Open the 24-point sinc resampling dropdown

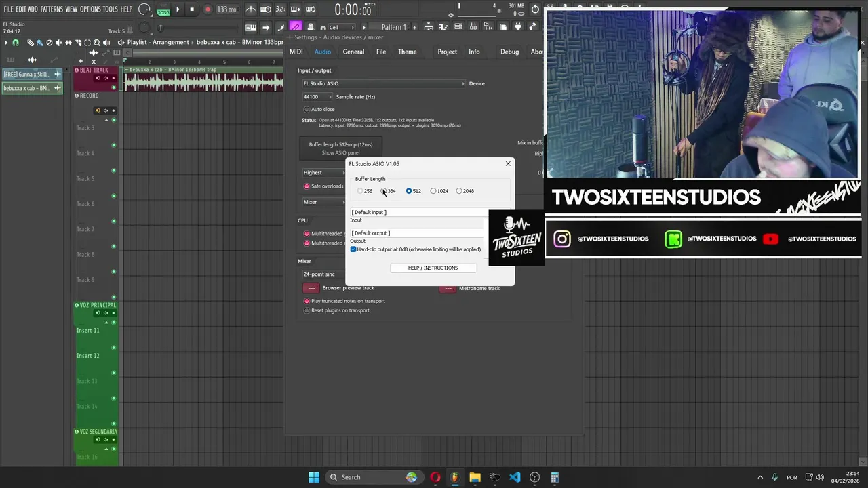tap(323, 274)
